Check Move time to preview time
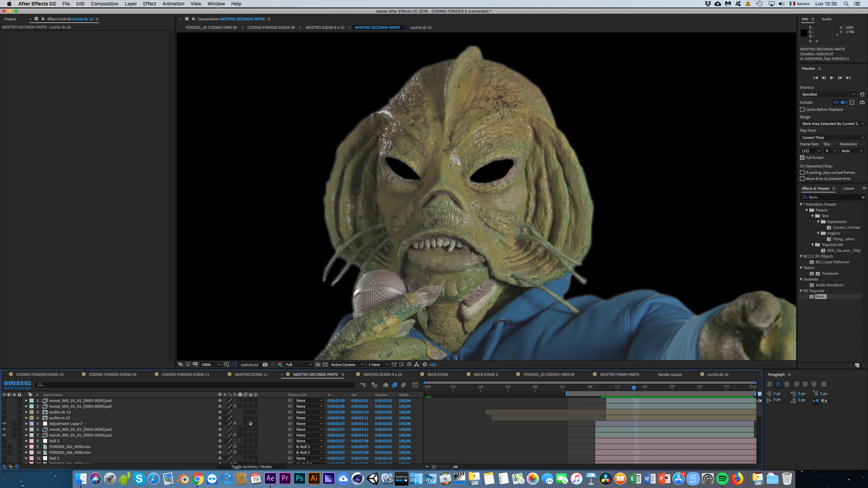868x488 pixels. click(x=802, y=179)
